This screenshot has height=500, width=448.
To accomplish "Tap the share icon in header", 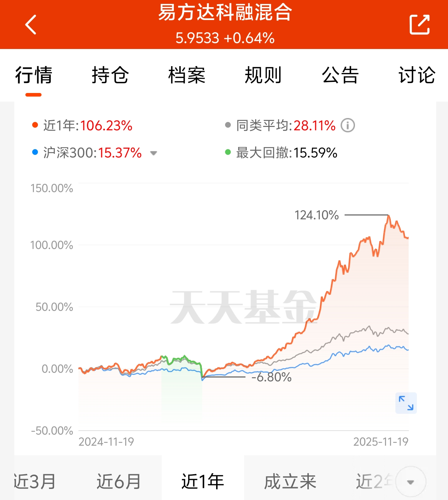I will [419, 25].
